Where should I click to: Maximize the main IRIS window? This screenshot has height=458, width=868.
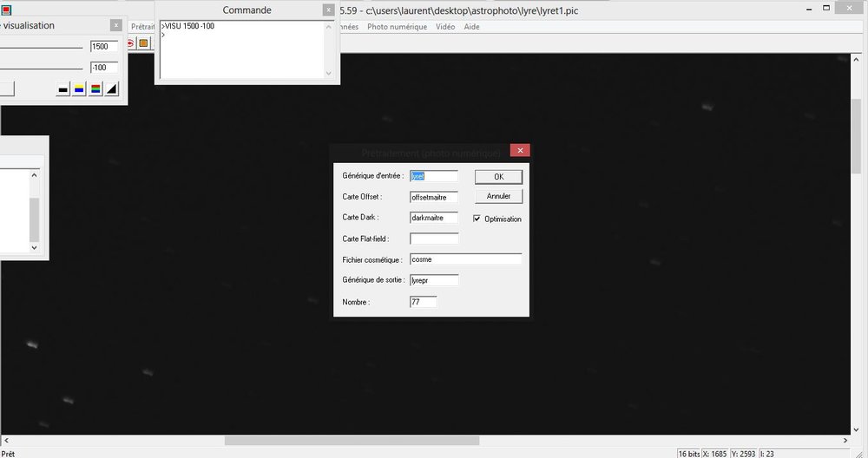(826, 9)
